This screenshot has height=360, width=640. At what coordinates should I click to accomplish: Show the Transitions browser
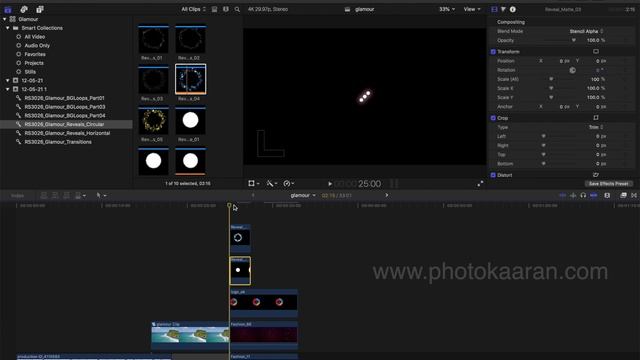click(x=634, y=196)
